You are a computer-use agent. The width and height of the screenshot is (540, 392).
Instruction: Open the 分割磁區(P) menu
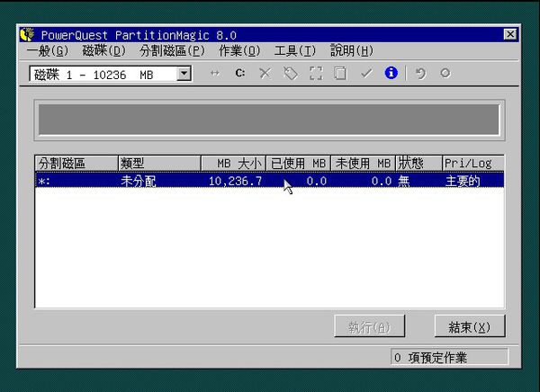pos(172,51)
